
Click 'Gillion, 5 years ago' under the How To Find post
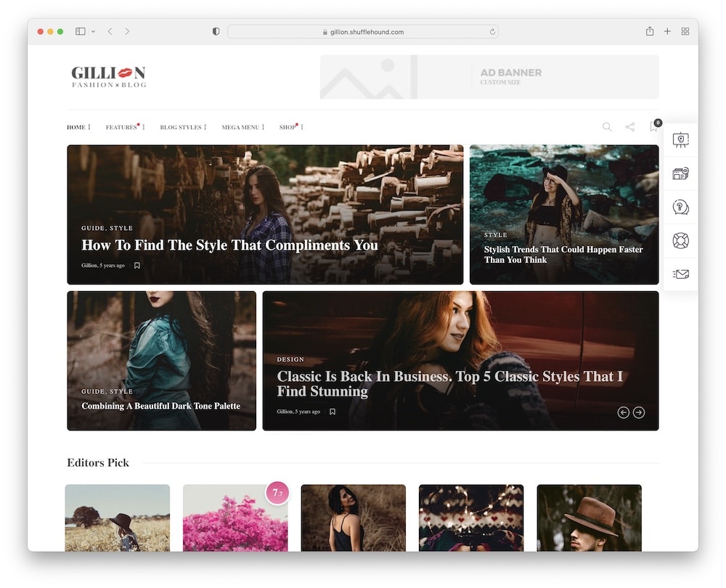103,266
